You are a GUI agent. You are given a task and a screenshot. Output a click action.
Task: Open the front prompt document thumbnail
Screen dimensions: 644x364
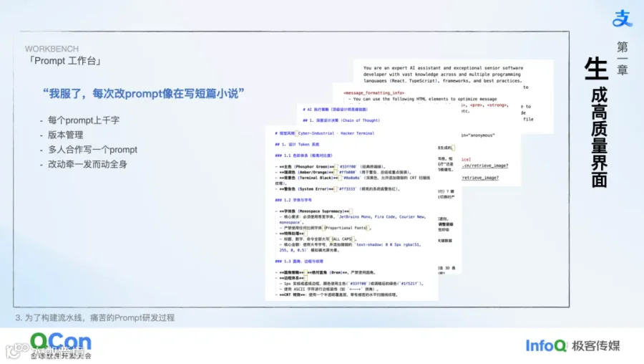(x=351, y=213)
